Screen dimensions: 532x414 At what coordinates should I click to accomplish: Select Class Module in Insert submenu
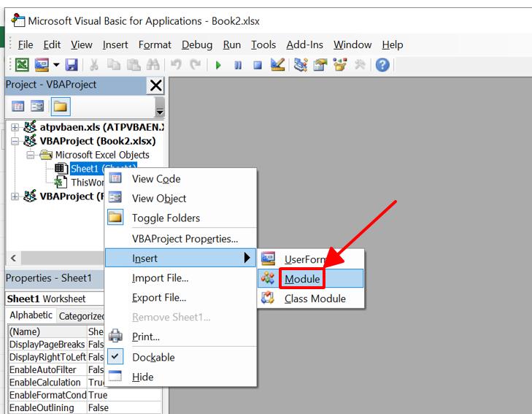click(x=310, y=299)
